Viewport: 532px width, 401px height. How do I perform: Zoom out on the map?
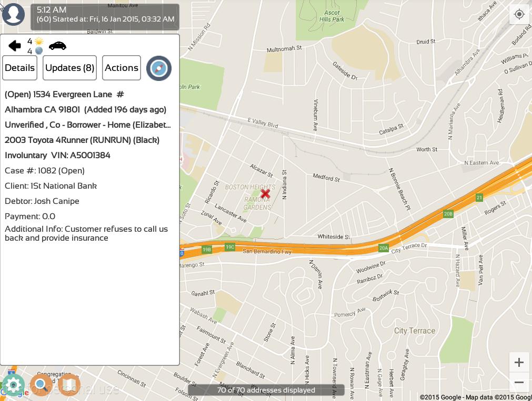click(519, 383)
